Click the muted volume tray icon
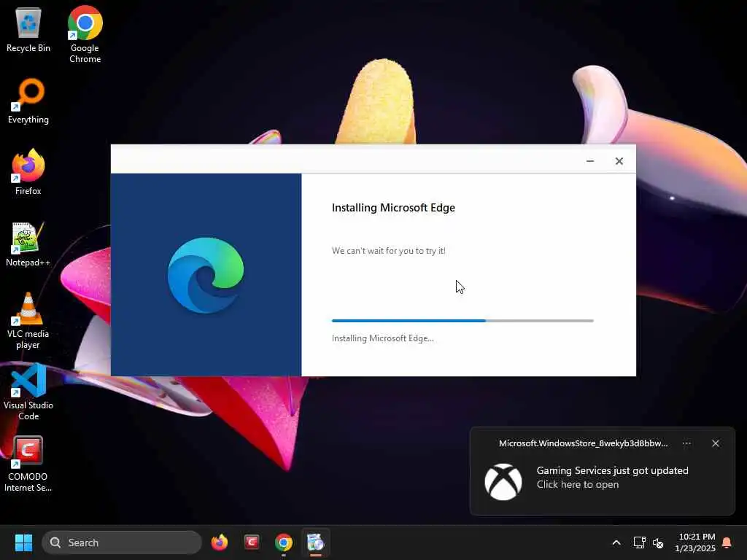Viewport: 747px width, 560px height. (658, 542)
